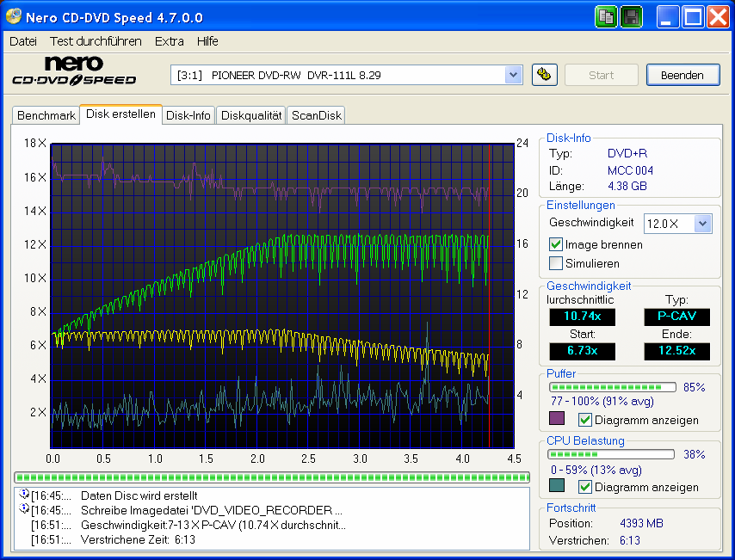
Task: Open the Extra menu
Action: pos(169,40)
